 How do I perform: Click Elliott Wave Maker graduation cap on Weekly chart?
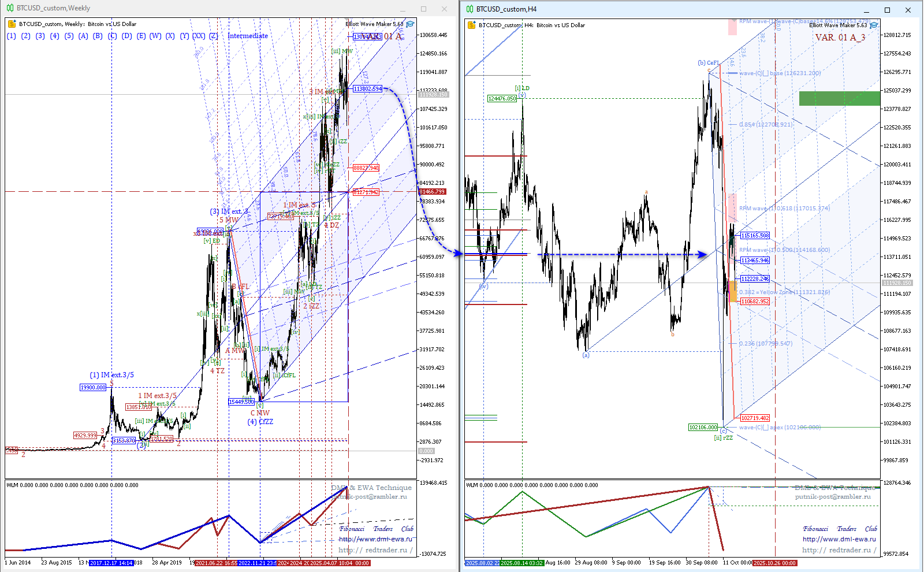[x=410, y=24]
